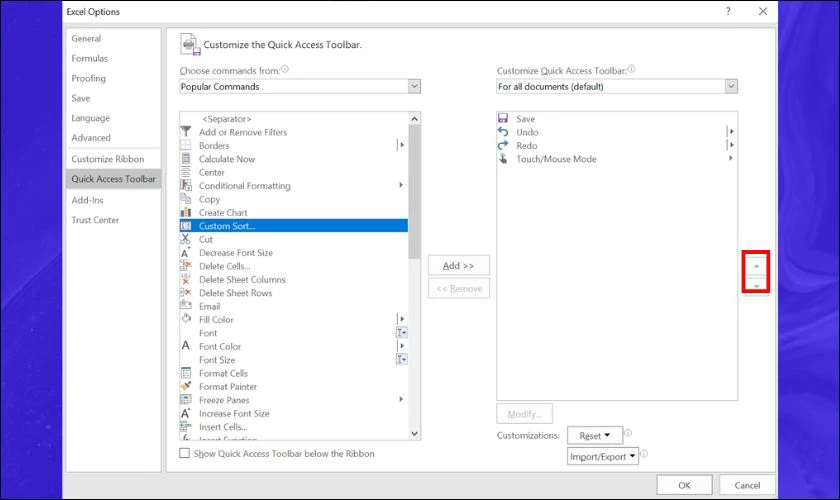
Task: Click the Delete Sheet Rows icon
Action: tap(186, 293)
